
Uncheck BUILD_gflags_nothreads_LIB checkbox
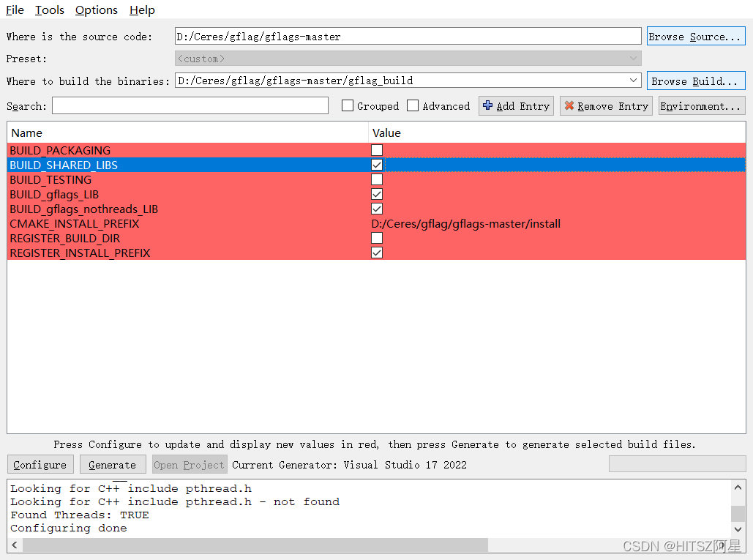tap(377, 209)
